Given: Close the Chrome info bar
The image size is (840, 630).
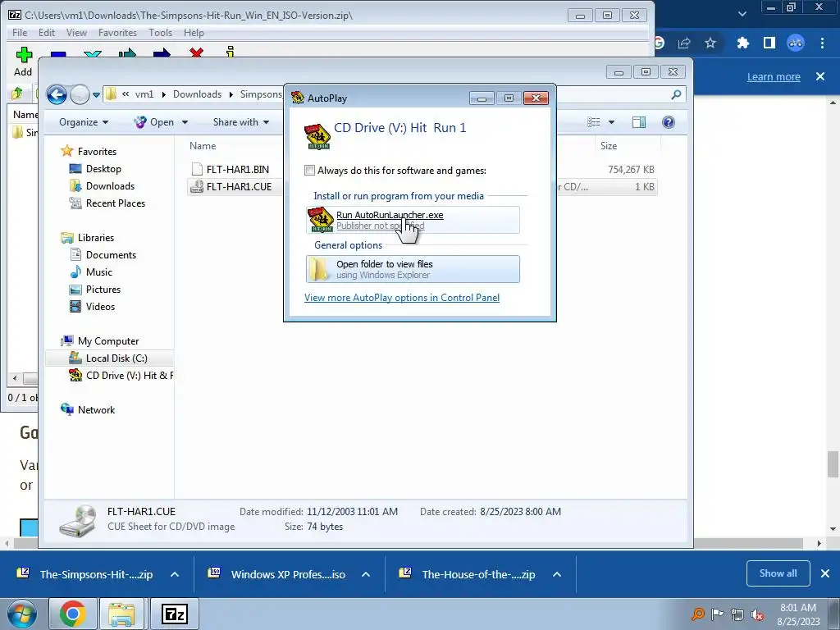Looking at the screenshot, I should [x=820, y=76].
